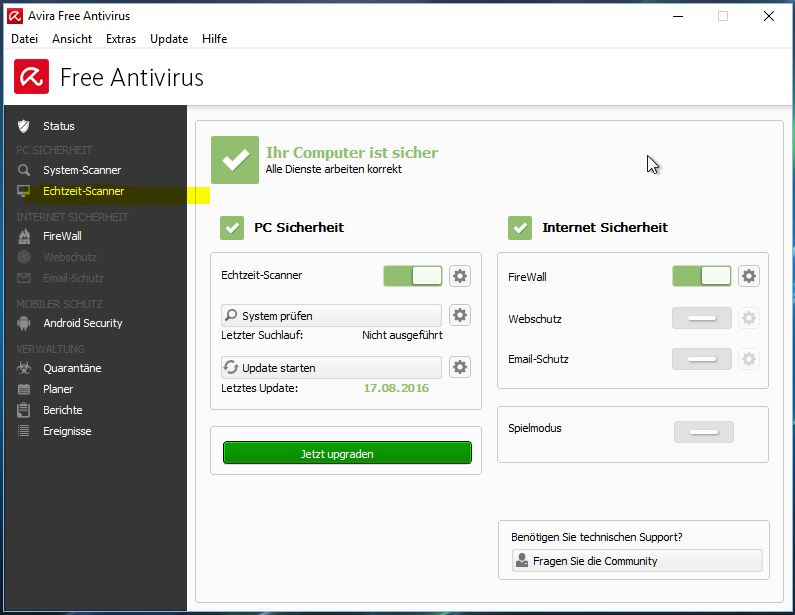Click the Berichte clipboard icon
795x615 pixels.
pyautogui.click(x=24, y=410)
